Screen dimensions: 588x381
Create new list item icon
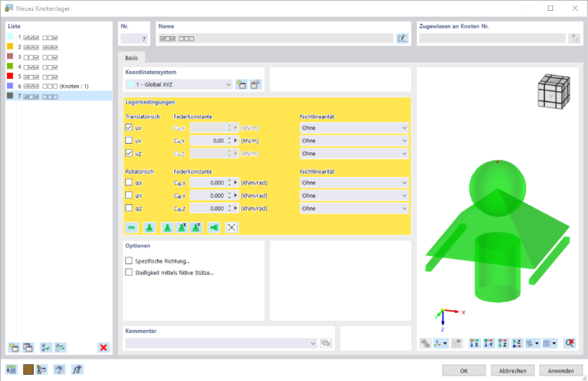click(x=14, y=347)
